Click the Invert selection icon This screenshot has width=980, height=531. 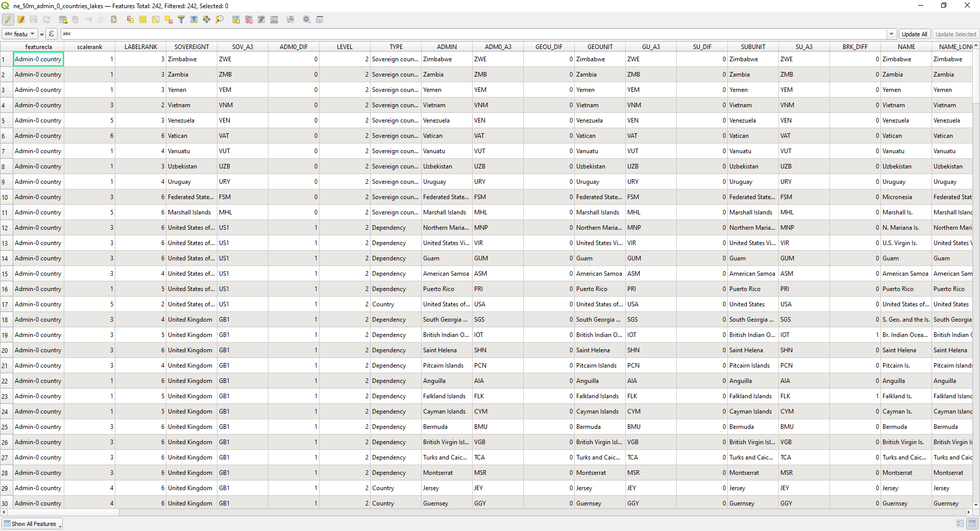coord(156,19)
